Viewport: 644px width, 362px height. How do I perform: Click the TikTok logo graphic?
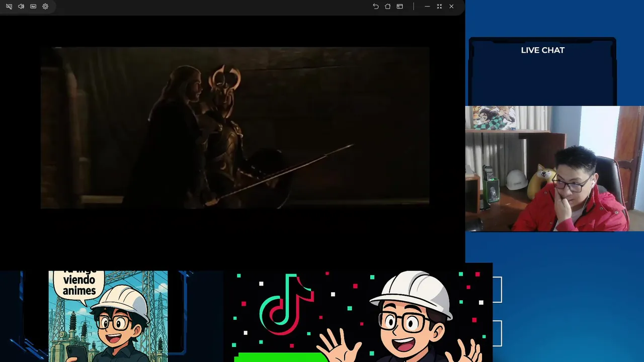[286, 304]
